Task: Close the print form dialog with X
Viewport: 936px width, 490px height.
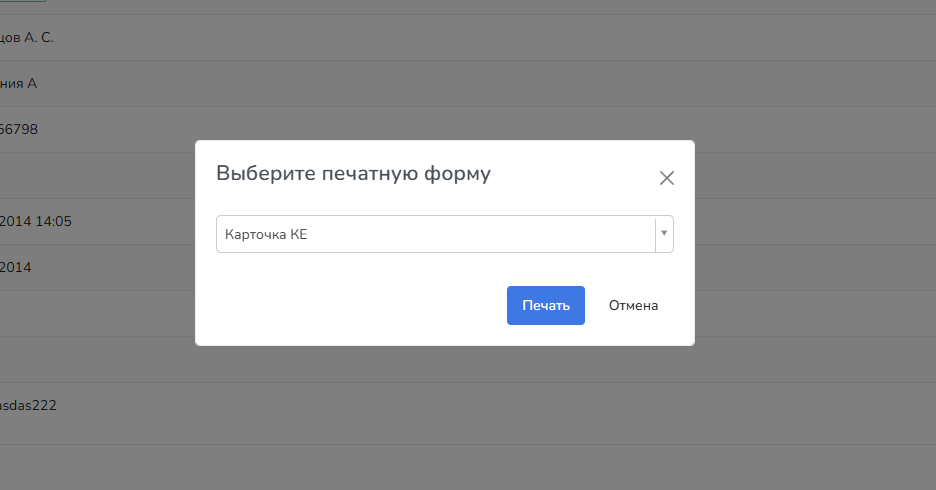Action: pos(667,178)
